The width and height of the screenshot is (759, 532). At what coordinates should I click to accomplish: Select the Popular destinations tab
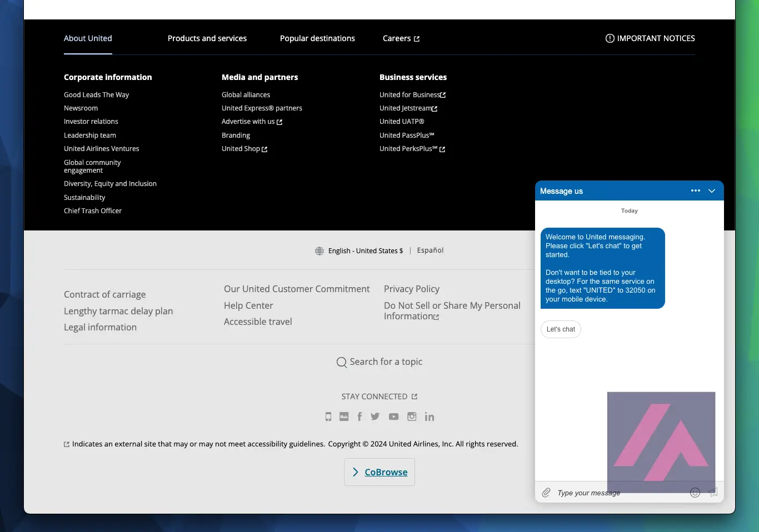click(x=317, y=38)
